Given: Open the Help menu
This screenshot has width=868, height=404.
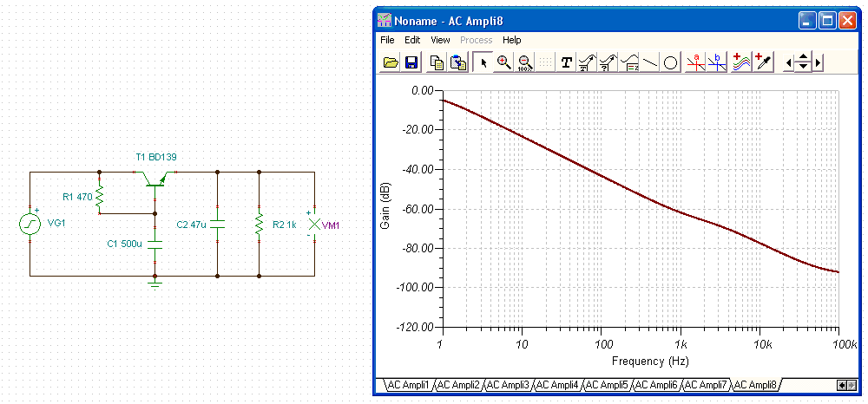Looking at the screenshot, I should (511, 40).
